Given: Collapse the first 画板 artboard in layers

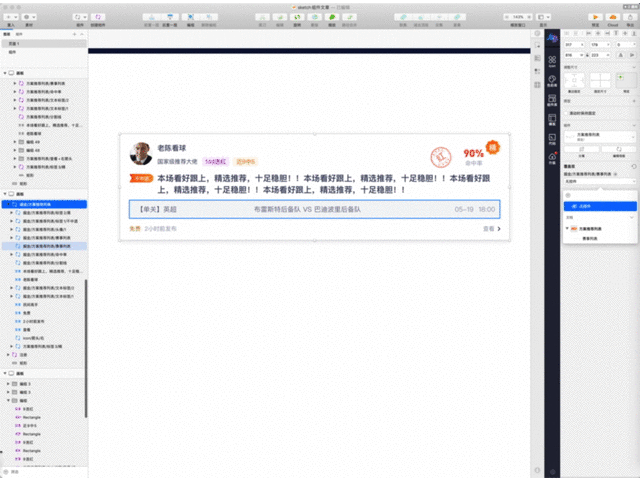Looking at the screenshot, I should 5,73.
